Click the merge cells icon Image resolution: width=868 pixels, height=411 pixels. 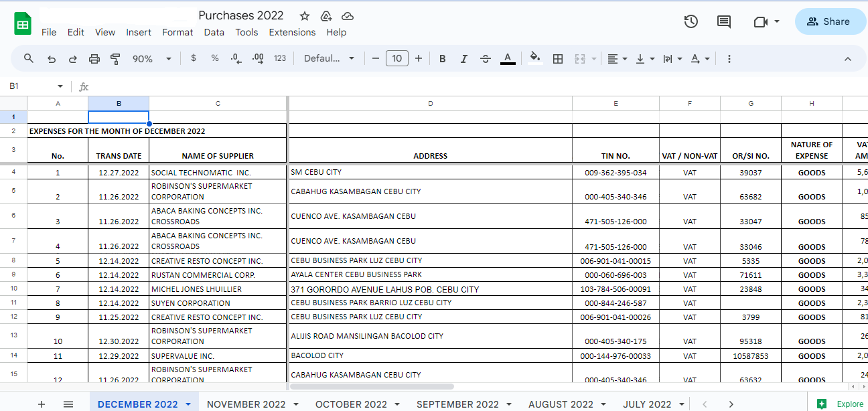coord(580,59)
